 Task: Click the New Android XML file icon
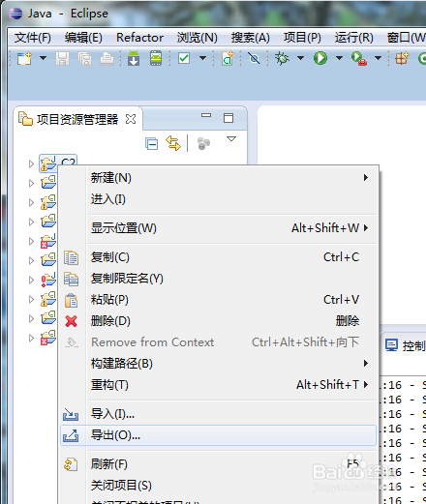tap(228, 58)
